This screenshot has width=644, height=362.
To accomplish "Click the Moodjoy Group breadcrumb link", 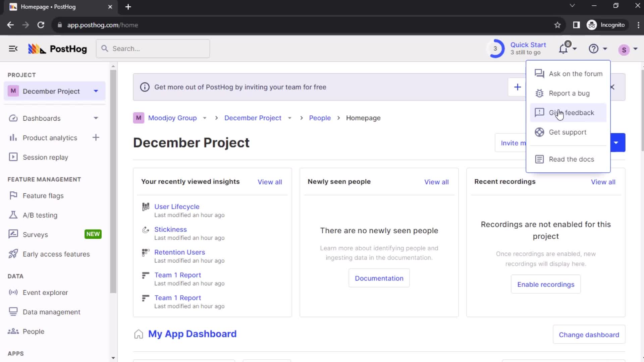I will pyautogui.click(x=172, y=118).
